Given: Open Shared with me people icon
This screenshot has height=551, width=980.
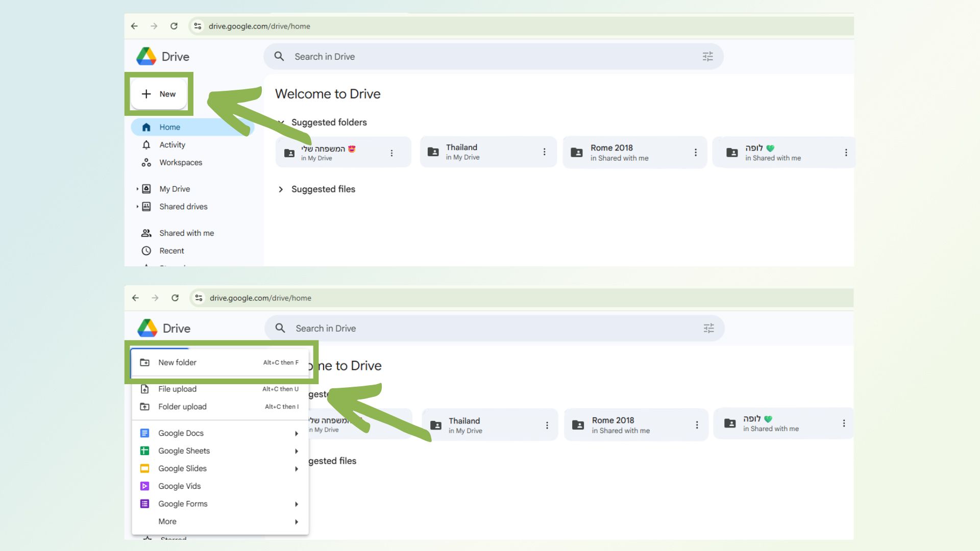Looking at the screenshot, I should 146,233.
